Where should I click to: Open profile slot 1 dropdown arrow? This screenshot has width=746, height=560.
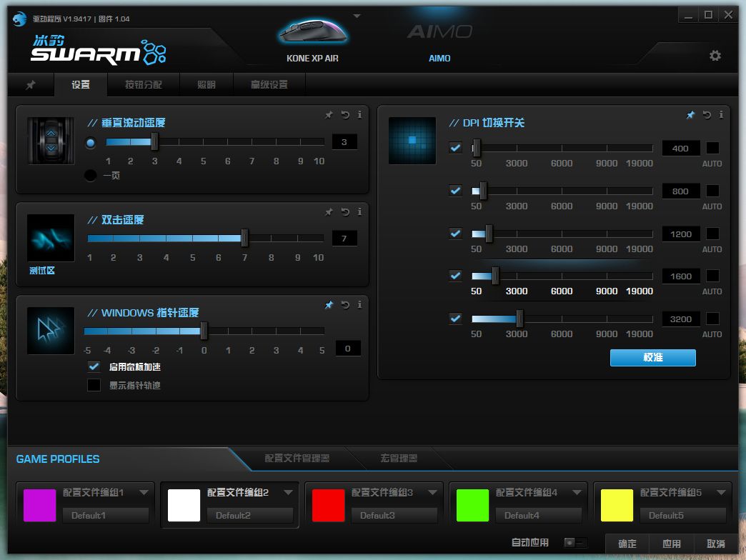pos(144,492)
